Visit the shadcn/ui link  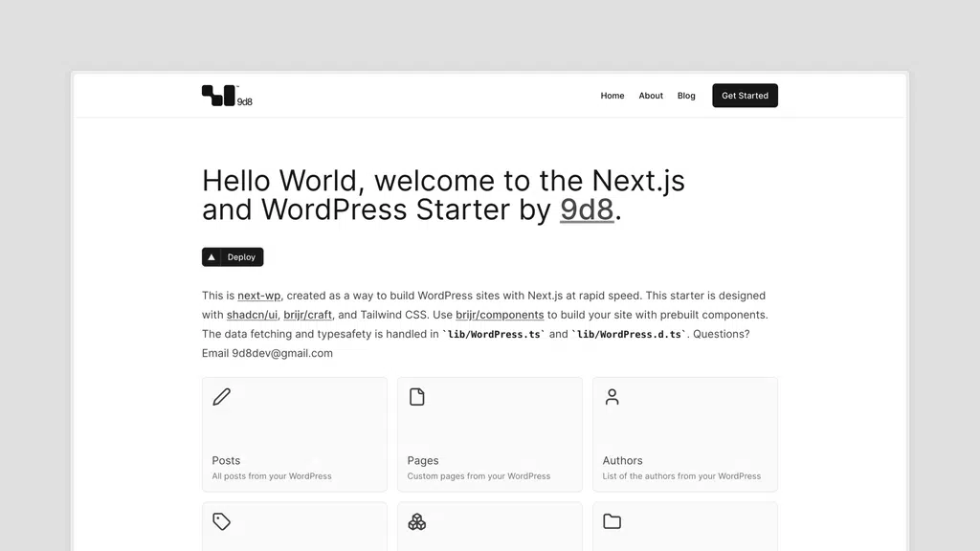click(252, 315)
